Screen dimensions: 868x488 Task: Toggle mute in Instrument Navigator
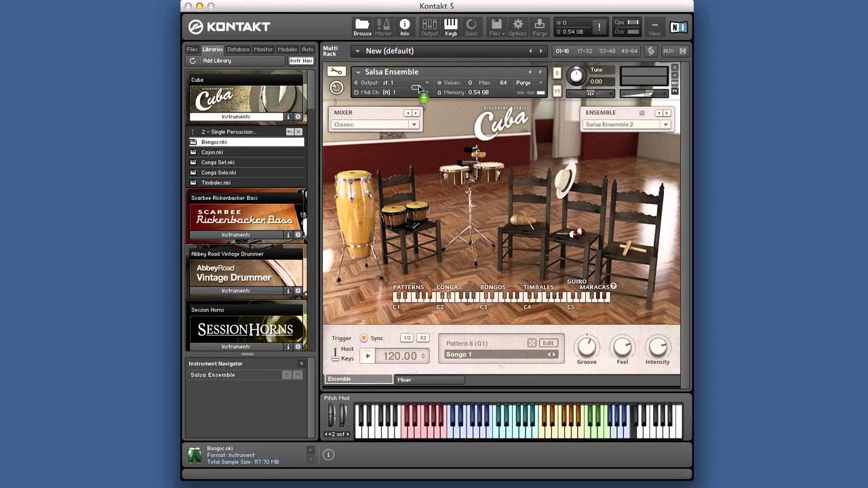298,375
